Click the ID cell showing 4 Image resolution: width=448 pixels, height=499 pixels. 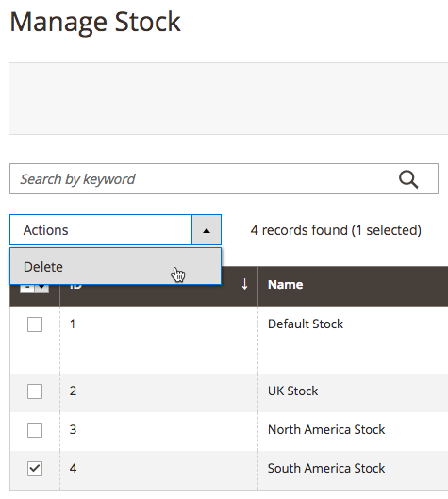pos(74,468)
